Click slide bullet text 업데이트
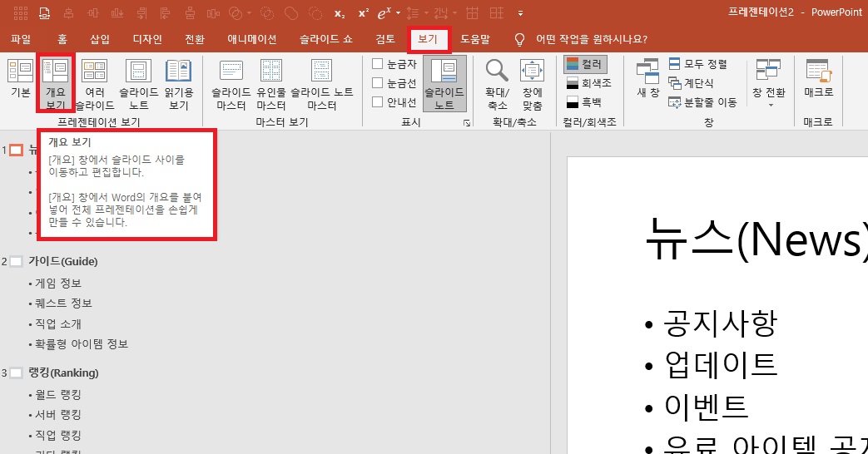 [721, 365]
